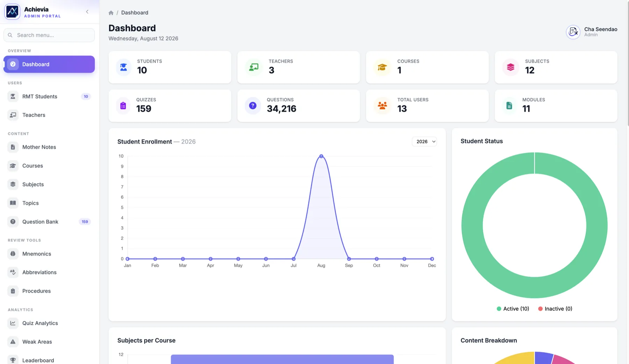Toggle the Inactive (0) legend entry
Screen dimensions: 629x364
pos(555,309)
